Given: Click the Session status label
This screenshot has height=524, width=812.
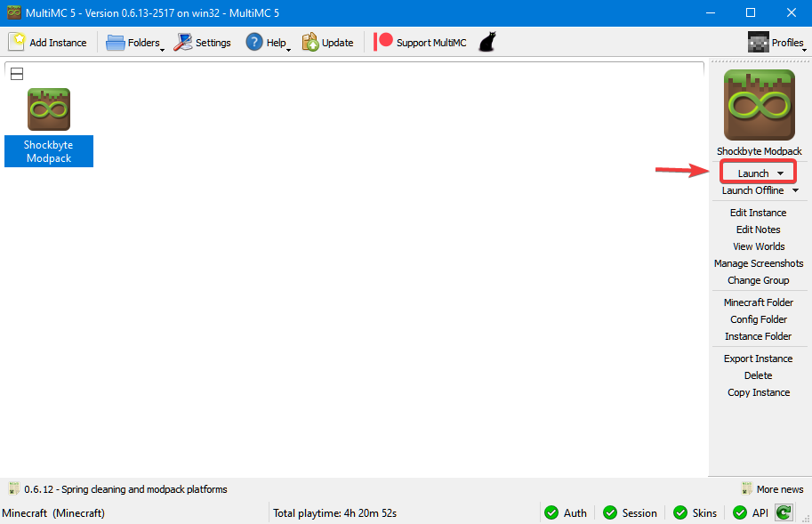Looking at the screenshot, I should click(639, 513).
